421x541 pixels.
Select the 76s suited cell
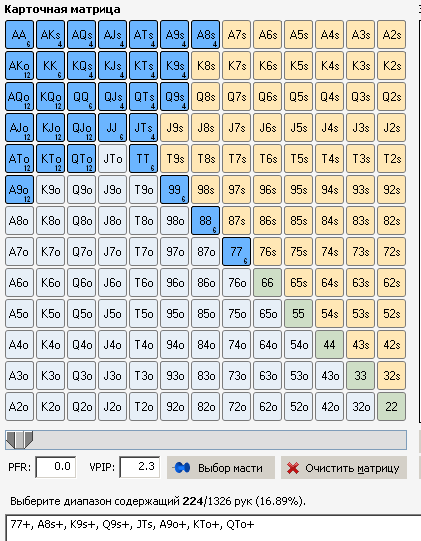[x=267, y=252]
